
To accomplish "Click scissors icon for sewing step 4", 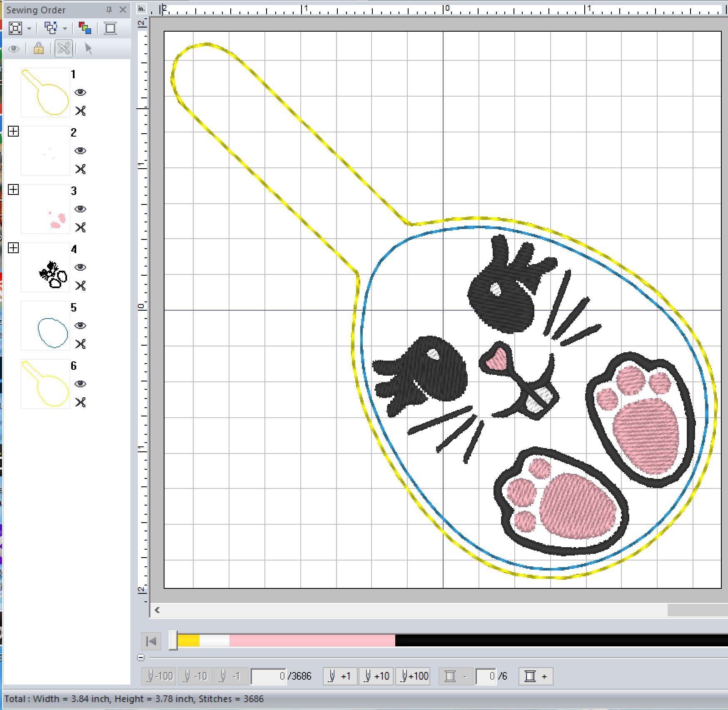I will (80, 286).
